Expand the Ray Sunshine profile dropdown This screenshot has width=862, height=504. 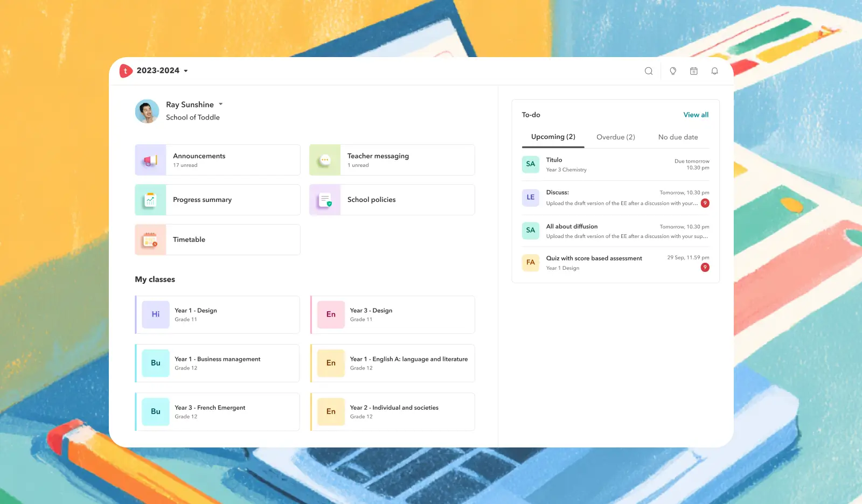coord(221,104)
